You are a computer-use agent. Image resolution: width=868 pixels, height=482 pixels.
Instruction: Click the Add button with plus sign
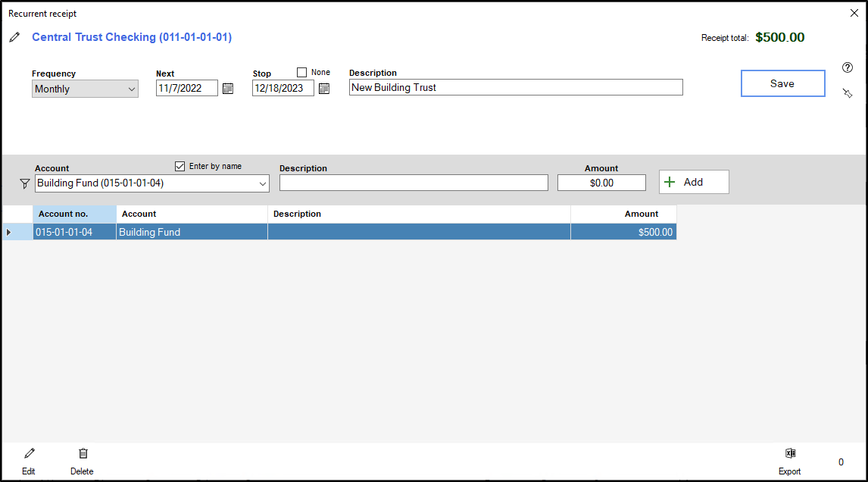pos(694,182)
